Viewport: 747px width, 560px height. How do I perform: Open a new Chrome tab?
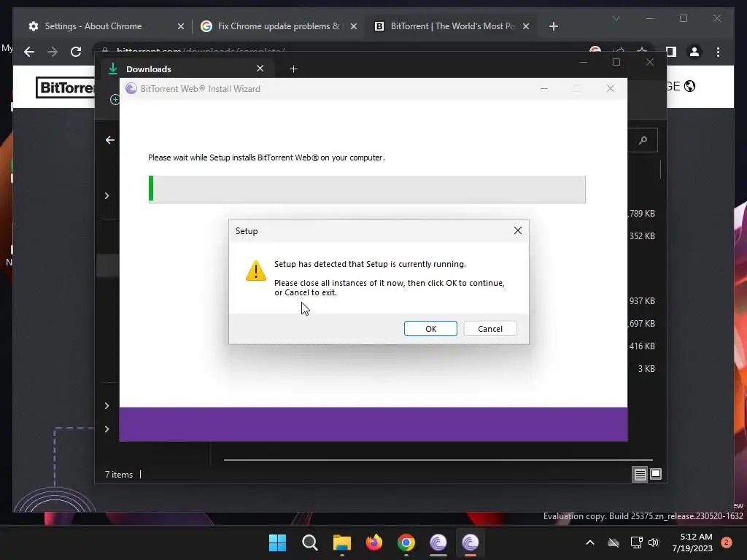pyautogui.click(x=553, y=26)
